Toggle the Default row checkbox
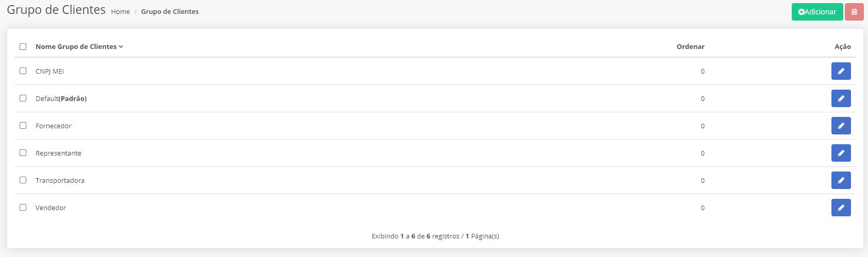The image size is (868, 257). pos(23,98)
